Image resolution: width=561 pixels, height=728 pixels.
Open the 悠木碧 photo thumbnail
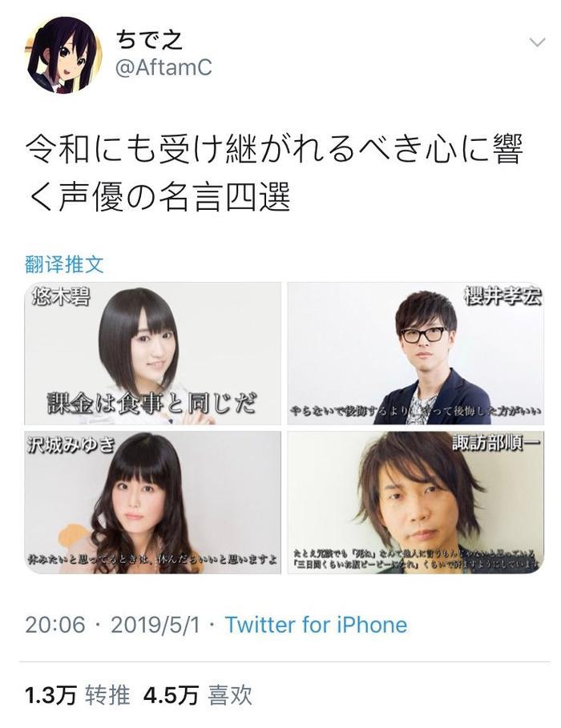pos(153,353)
